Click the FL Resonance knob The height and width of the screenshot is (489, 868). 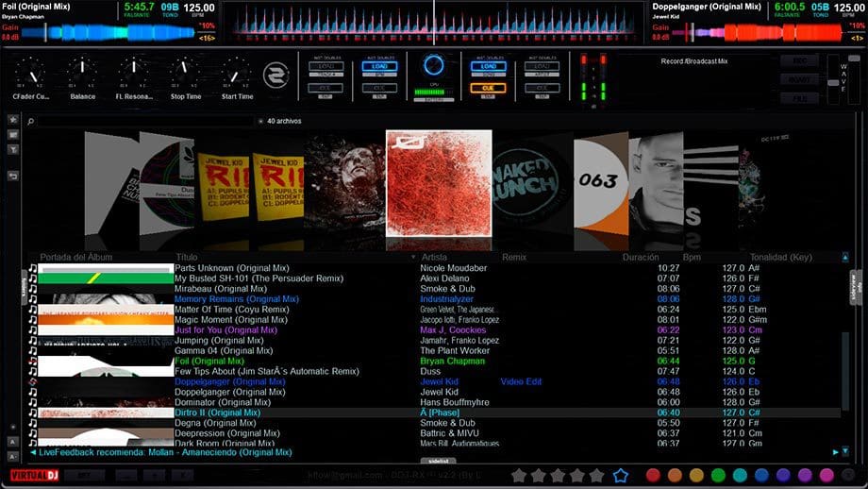click(x=133, y=72)
